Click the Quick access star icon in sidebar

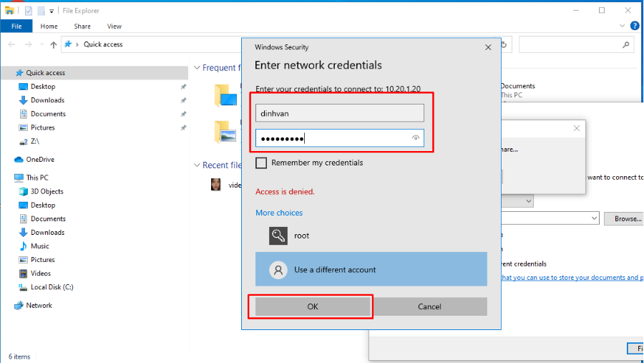(x=19, y=73)
